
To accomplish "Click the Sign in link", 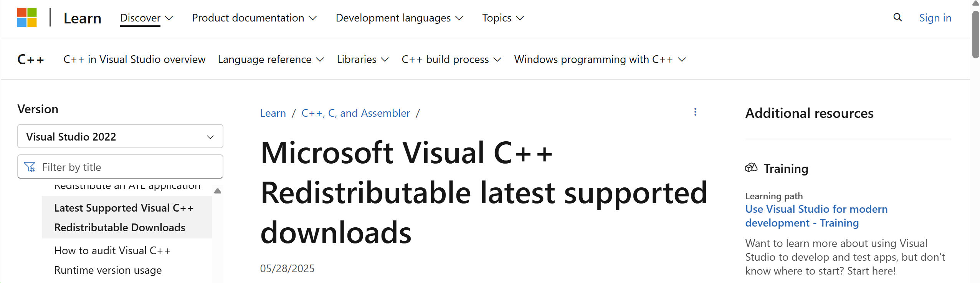I will [x=935, y=18].
